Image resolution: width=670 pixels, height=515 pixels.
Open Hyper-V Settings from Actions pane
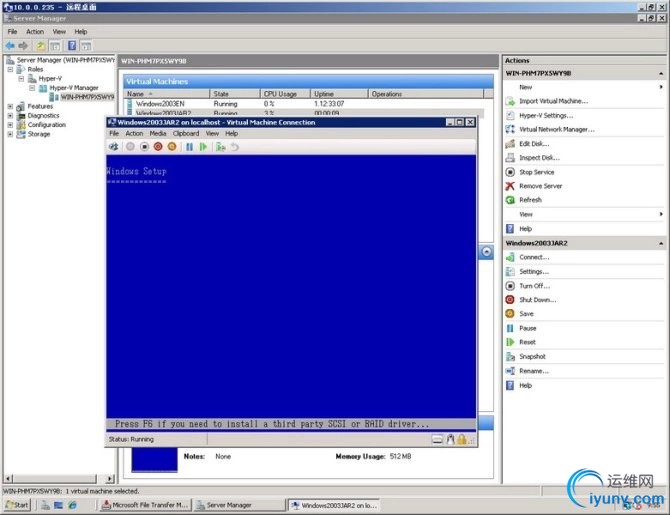click(546, 115)
